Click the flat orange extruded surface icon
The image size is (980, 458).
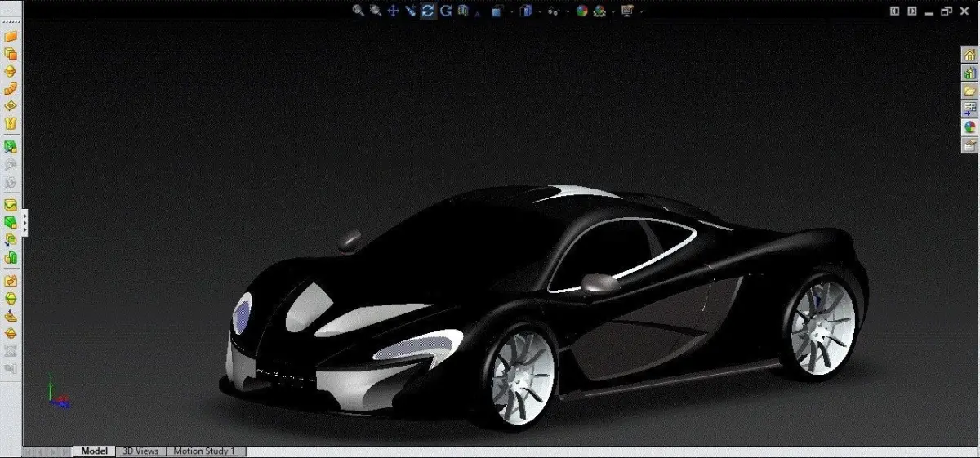point(11,37)
